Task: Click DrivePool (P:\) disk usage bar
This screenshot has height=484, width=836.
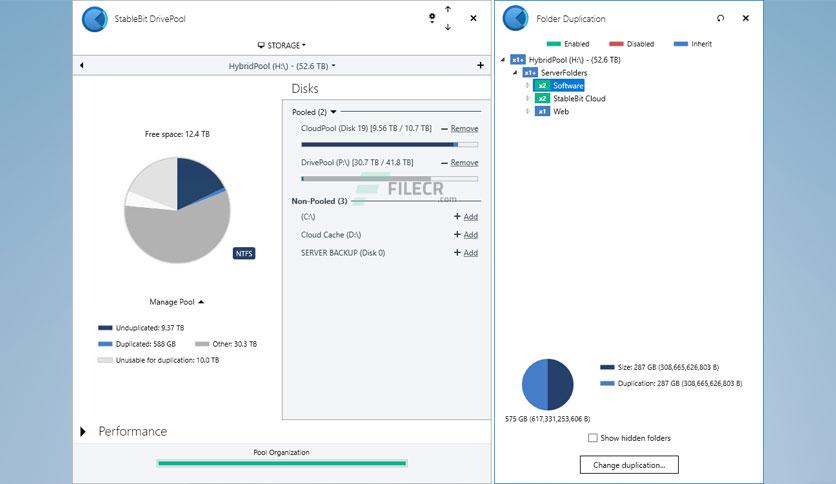Action: tap(389, 179)
